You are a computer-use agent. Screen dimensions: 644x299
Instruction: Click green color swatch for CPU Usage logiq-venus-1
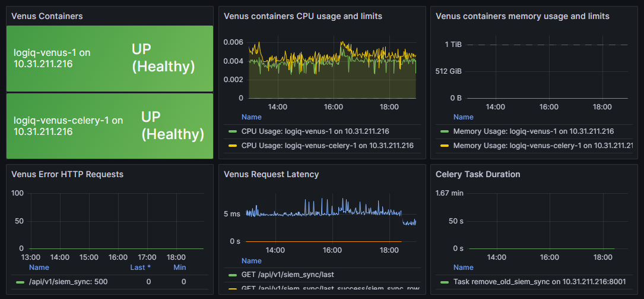pyautogui.click(x=232, y=131)
